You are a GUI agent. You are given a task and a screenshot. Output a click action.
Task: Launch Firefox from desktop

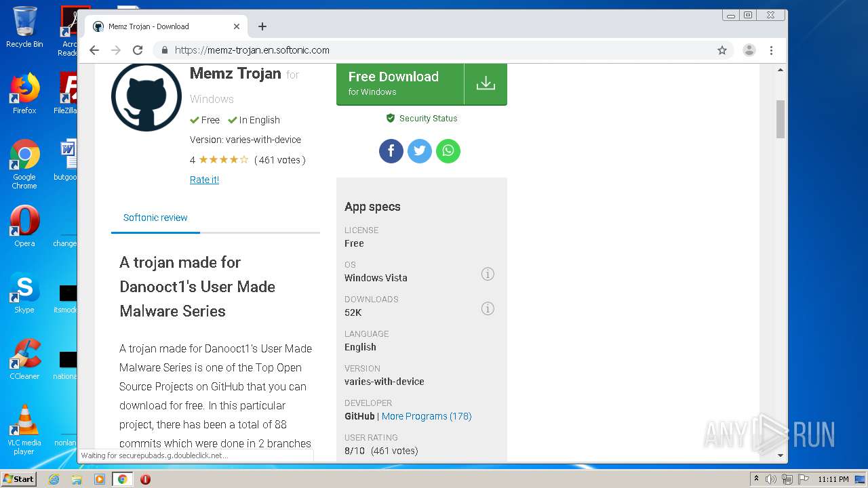click(x=24, y=94)
